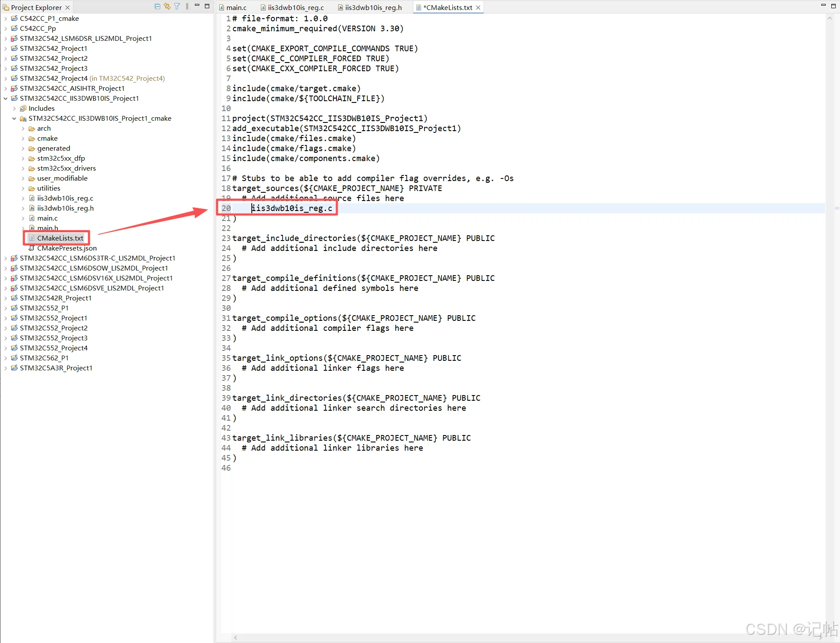Open Project Explorer view menu (three dots)
The image size is (840, 643).
pos(187,7)
